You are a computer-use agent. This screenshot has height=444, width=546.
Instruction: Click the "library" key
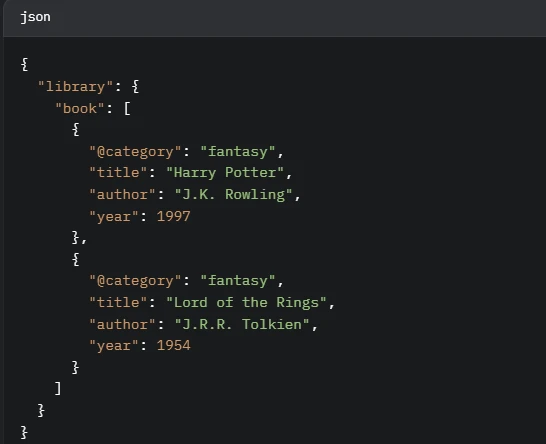click(x=76, y=86)
